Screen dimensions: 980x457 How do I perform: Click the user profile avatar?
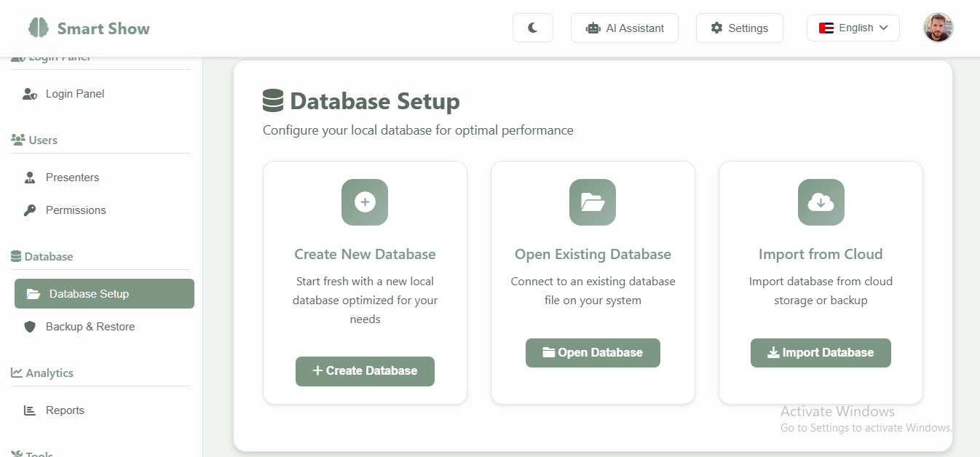point(938,28)
